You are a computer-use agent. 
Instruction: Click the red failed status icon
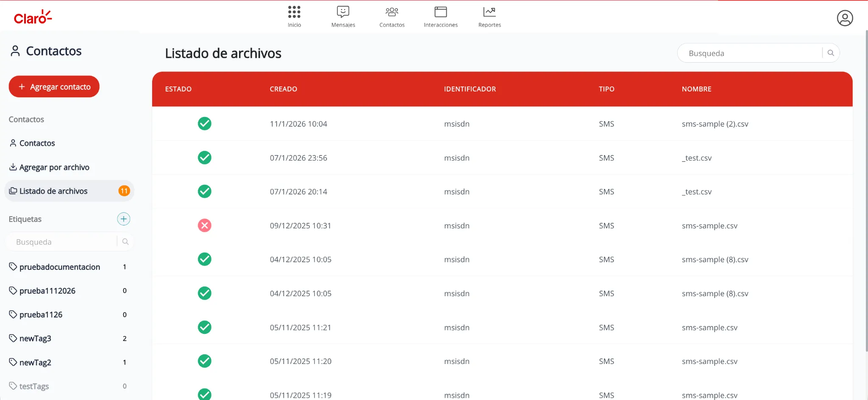point(205,225)
